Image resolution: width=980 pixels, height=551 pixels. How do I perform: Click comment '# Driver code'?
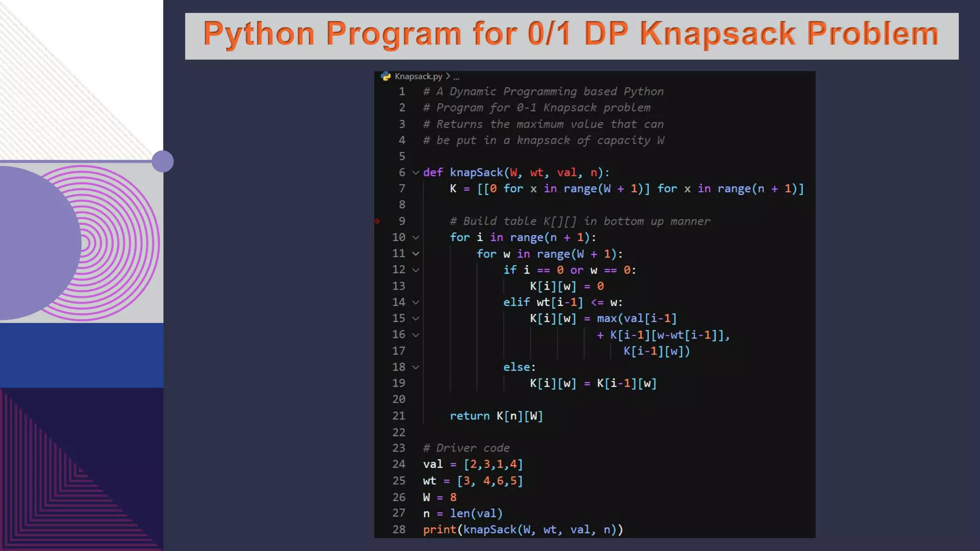467,448
